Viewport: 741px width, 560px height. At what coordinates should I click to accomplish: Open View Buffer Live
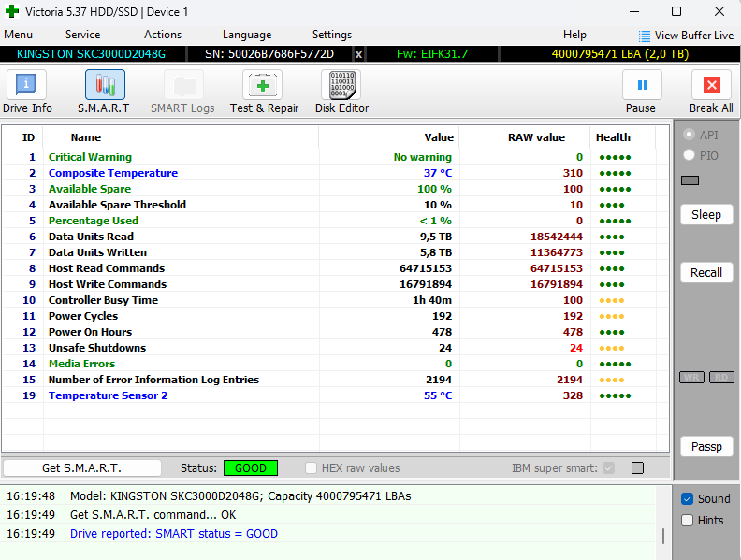(x=686, y=36)
